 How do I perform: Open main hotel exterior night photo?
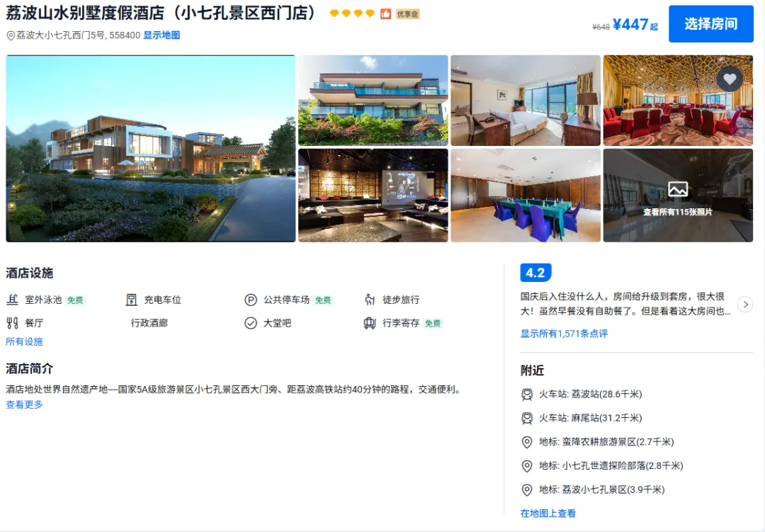[x=151, y=148]
